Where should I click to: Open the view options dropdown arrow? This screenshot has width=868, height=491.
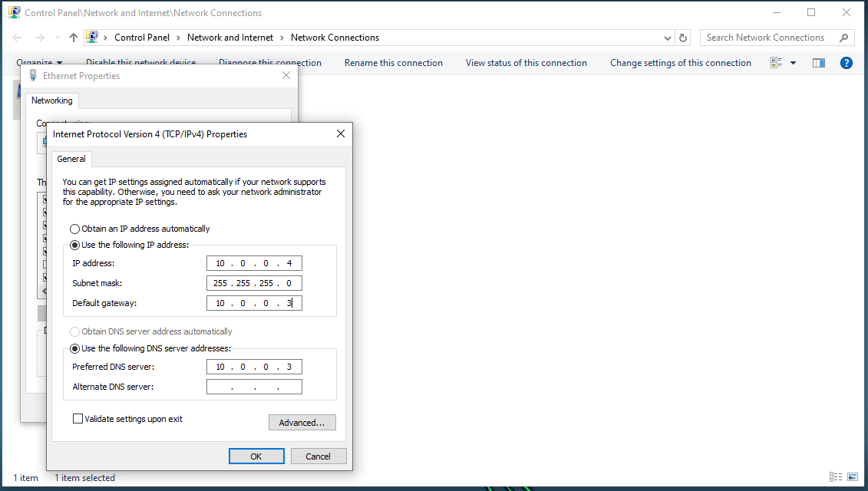[793, 63]
